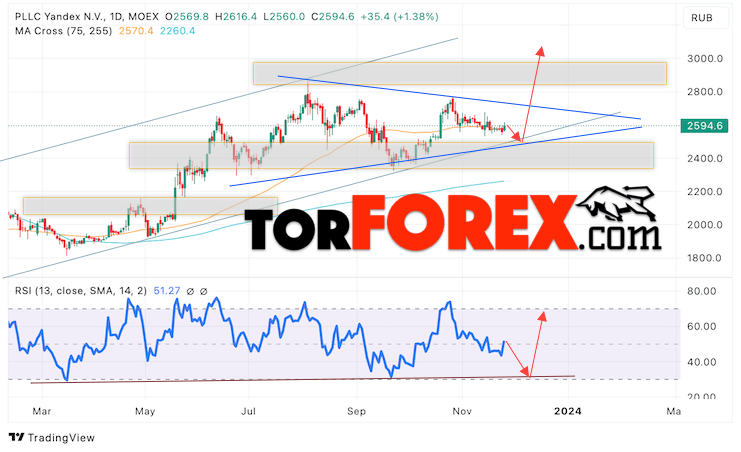Screen dimensions: 741x452
Task: Click the 60.00 RSI axis label
Action: tap(702, 326)
